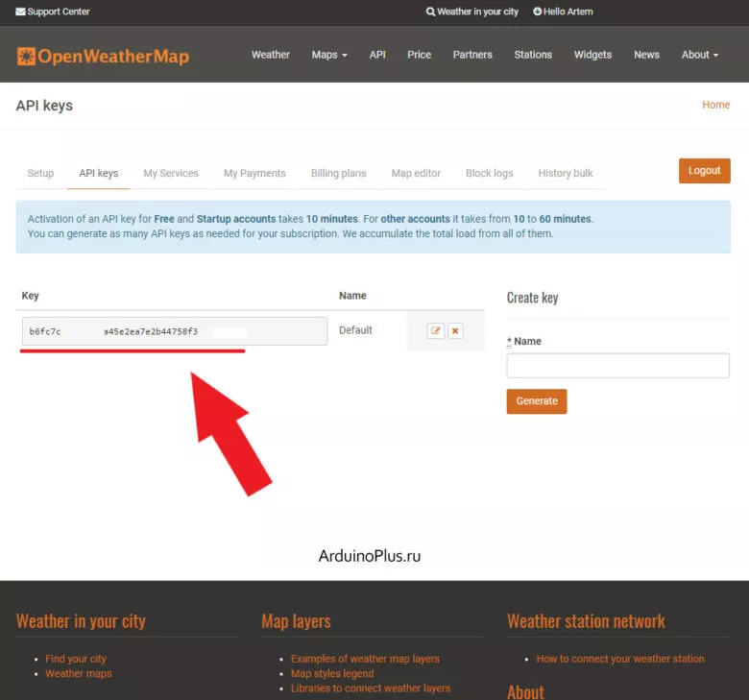This screenshot has width=749, height=700.
Task: Open the Billing plans tab
Action: (x=338, y=173)
